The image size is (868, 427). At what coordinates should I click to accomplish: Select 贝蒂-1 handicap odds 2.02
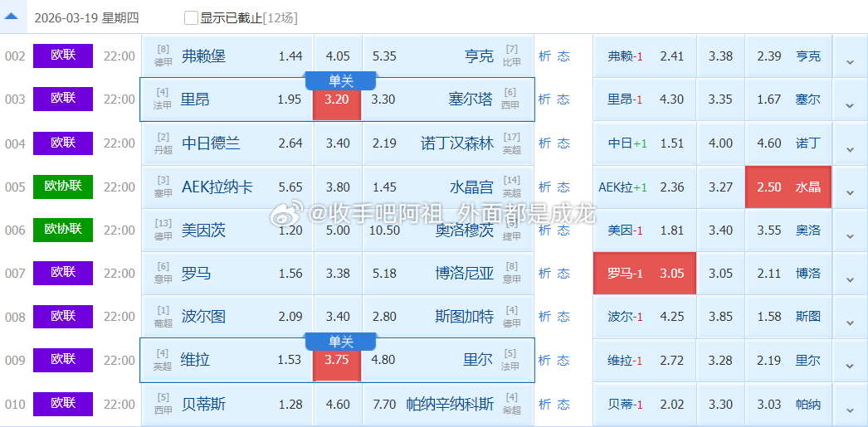645,405
